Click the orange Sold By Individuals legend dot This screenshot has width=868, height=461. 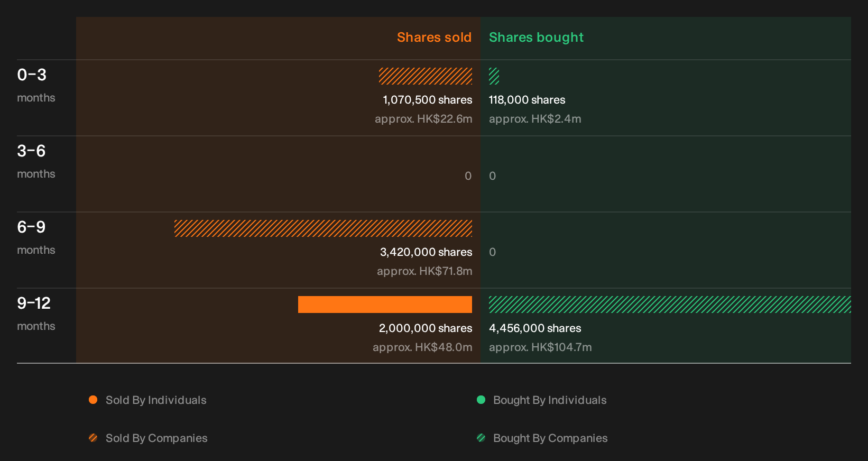(93, 400)
